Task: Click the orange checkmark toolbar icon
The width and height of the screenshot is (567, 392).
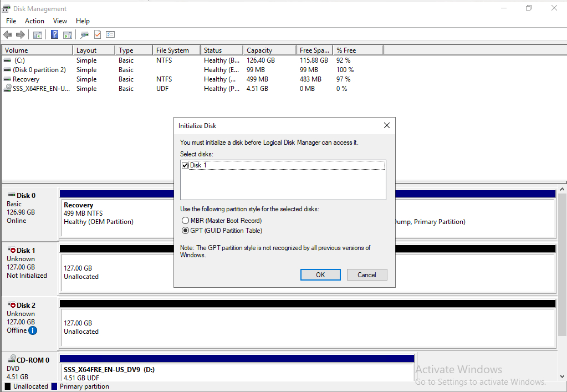Action: (x=96, y=34)
